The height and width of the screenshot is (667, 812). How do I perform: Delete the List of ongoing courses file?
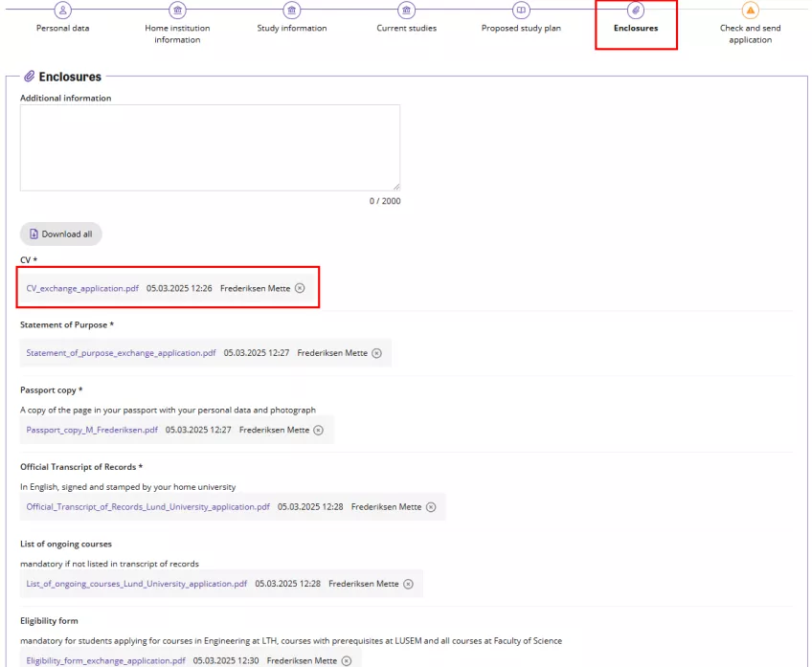pos(408,584)
